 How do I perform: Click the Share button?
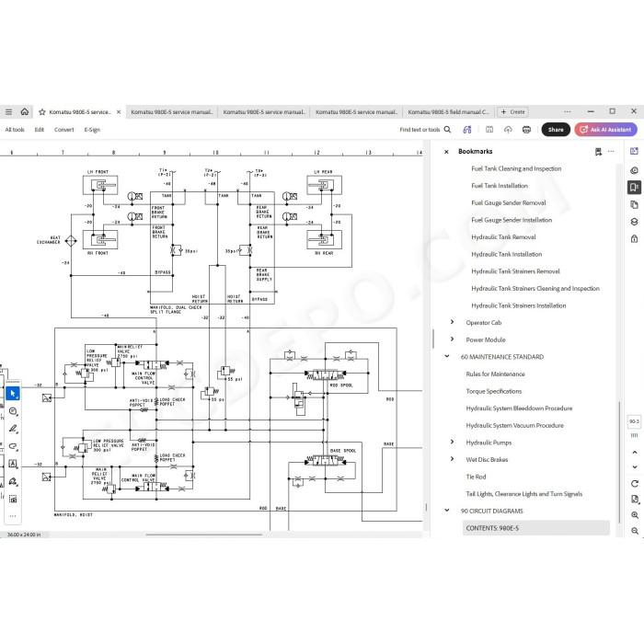pyautogui.click(x=556, y=130)
